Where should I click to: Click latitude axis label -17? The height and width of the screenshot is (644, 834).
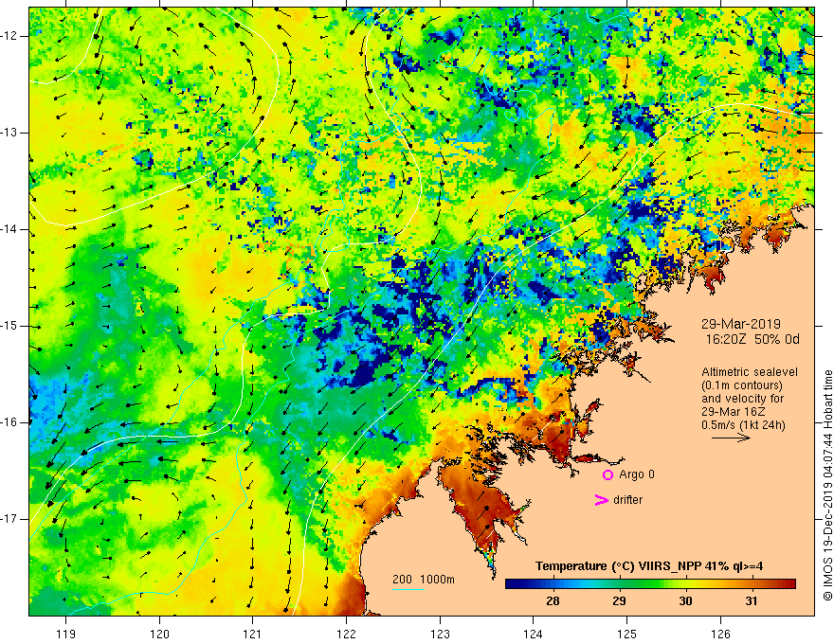pyautogui.click(x=9, y=519)
